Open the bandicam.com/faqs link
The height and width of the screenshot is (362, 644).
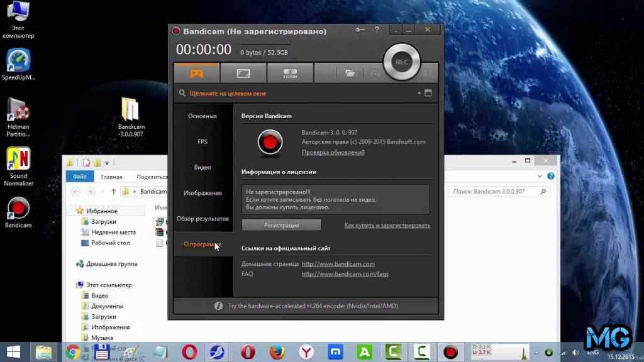tap(345, 274)
